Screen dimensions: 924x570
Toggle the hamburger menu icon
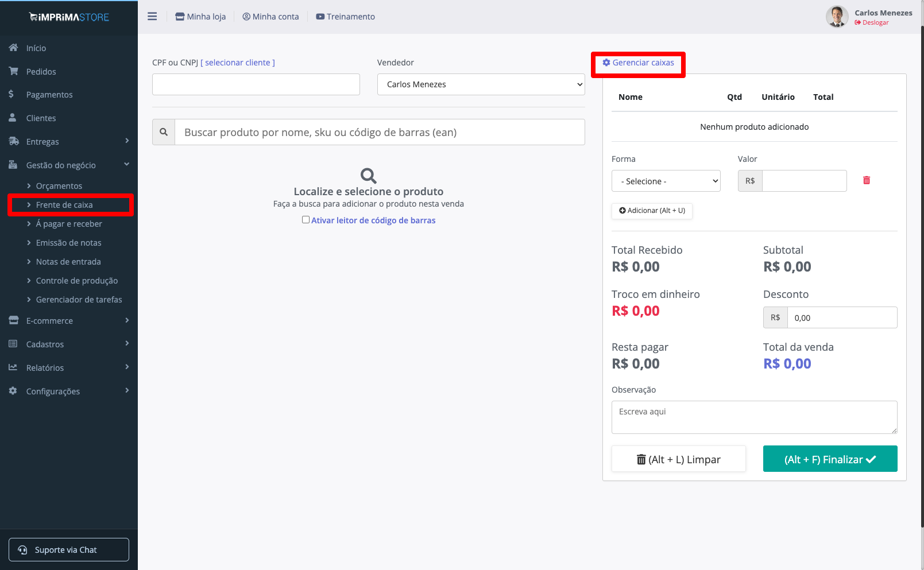[152, 17]
